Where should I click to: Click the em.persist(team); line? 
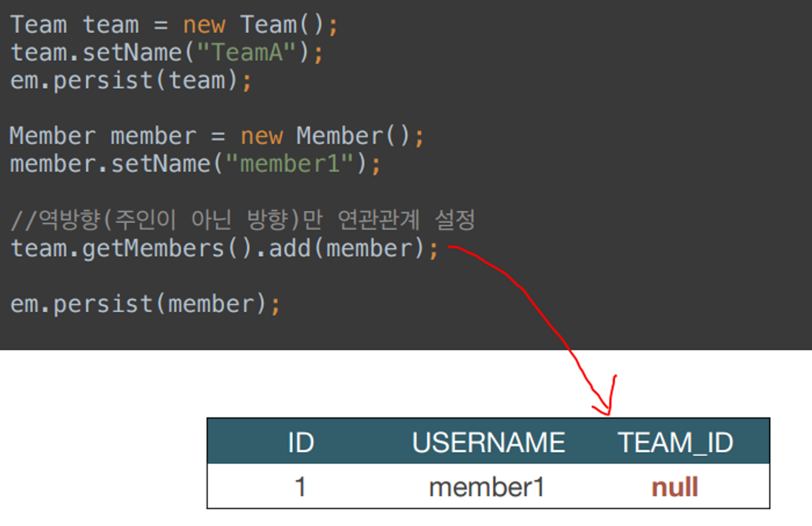tap(131, 81)
